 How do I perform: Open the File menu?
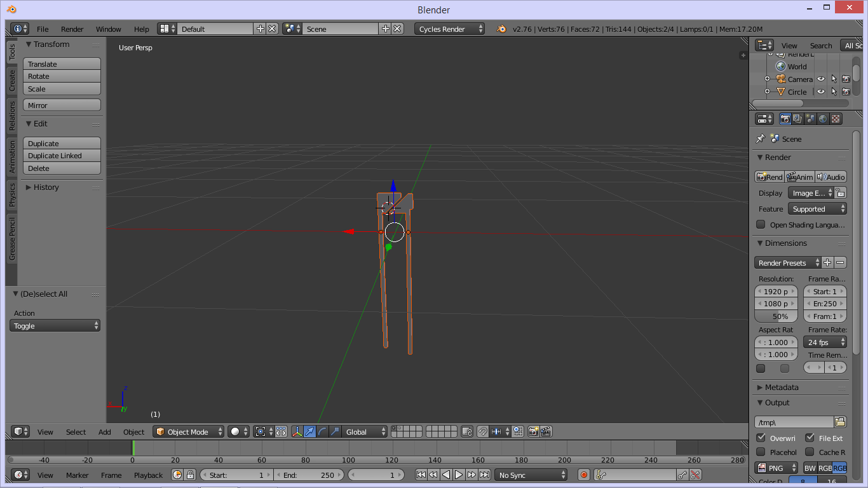pos(43,29)
